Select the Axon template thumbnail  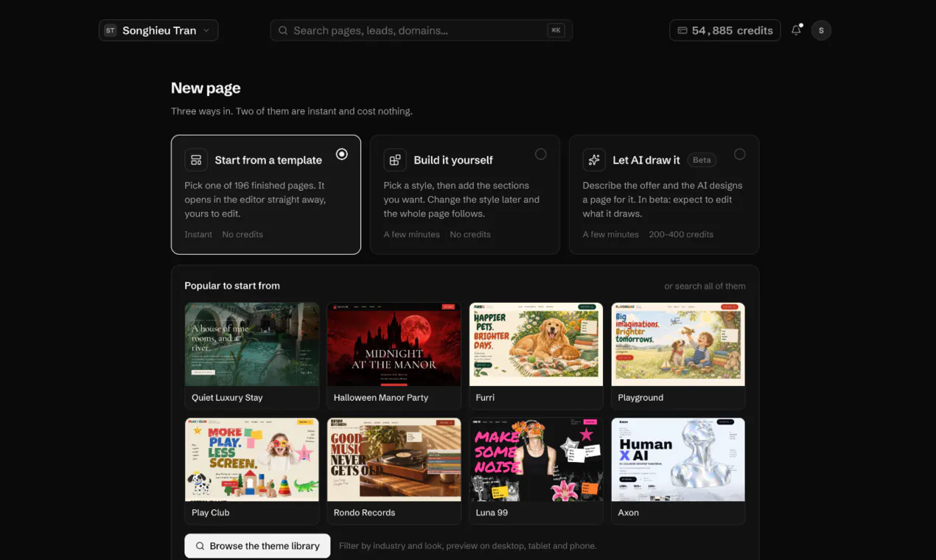pos(678,460)
